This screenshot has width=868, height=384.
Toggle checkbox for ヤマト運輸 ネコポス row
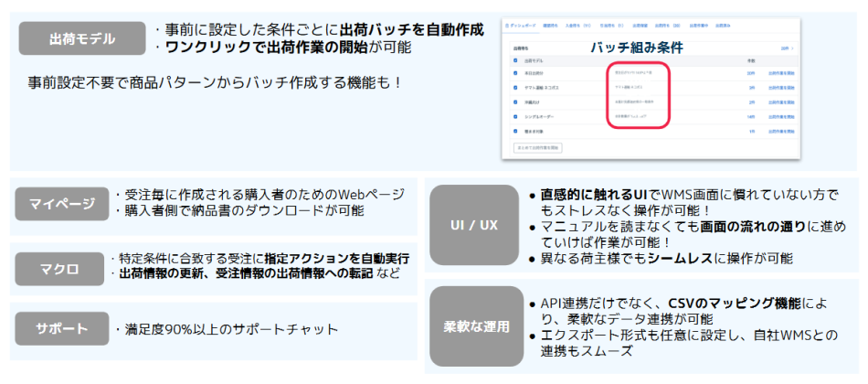515,88
